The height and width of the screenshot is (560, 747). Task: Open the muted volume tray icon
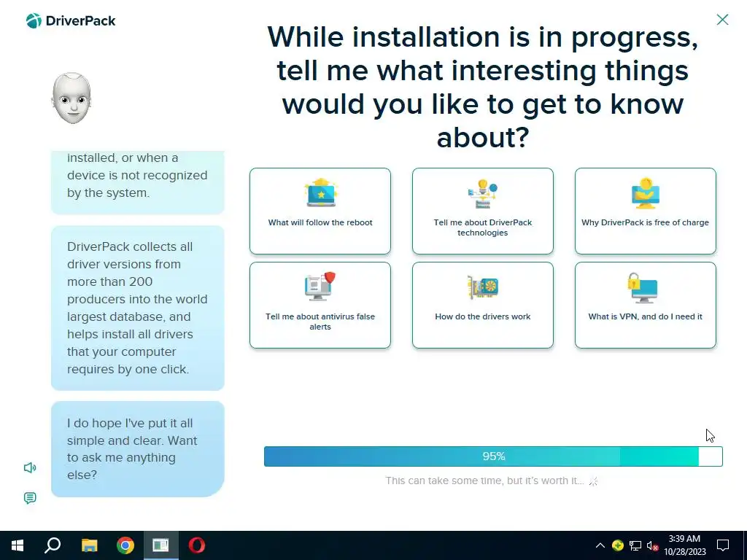coord(653,545)
